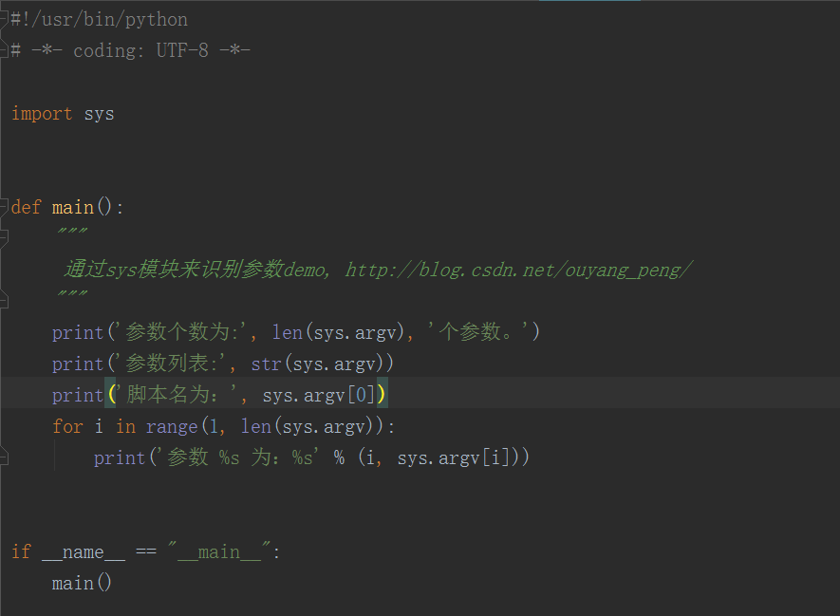The image size is (840, 616).
Task: Collapse the fold marker beside the shebang line
Action: pos(3,19)
